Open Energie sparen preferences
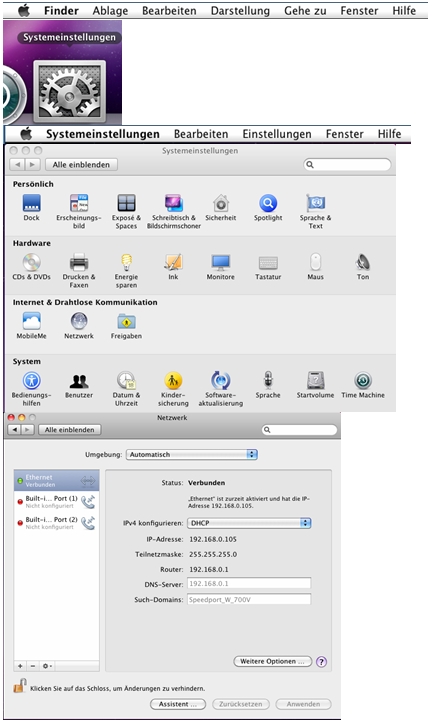The height and width of the screenshot is (726, 436). [126, 271]
